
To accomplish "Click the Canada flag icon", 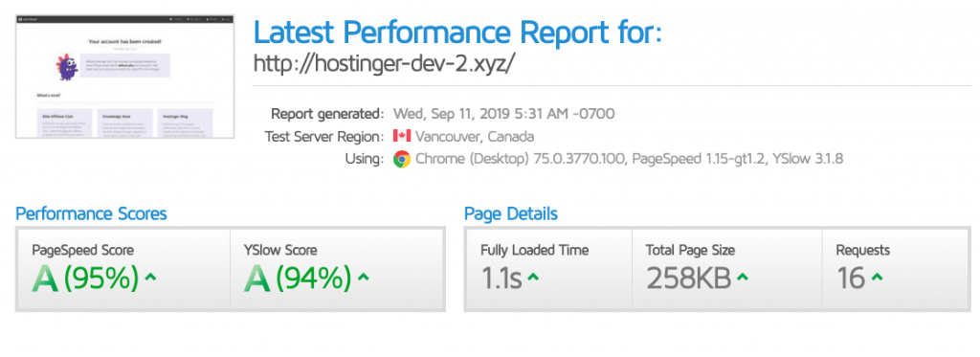I will click(x=402, y=136).
